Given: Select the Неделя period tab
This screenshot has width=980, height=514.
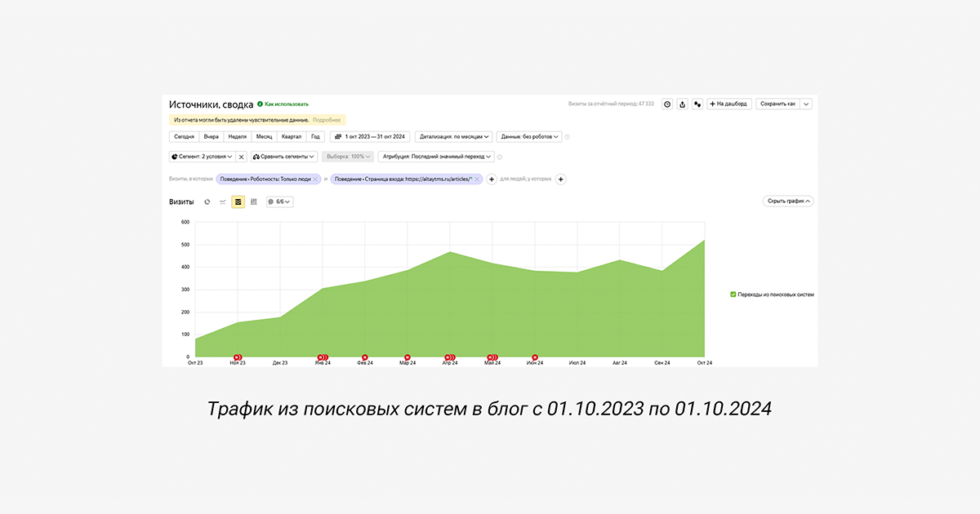Looking at the screenshot, I should point(238,137).
